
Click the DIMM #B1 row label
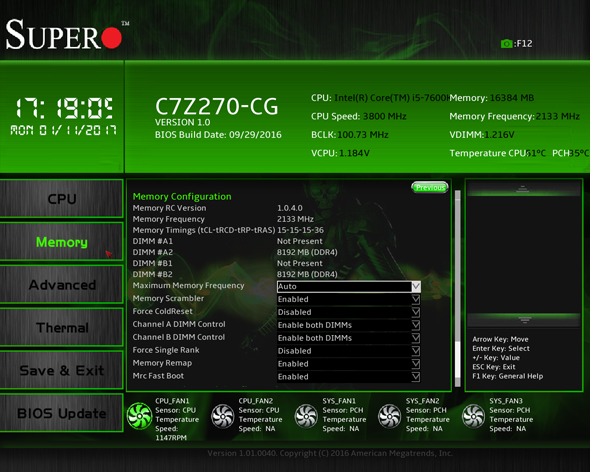(x=152, y=263)
